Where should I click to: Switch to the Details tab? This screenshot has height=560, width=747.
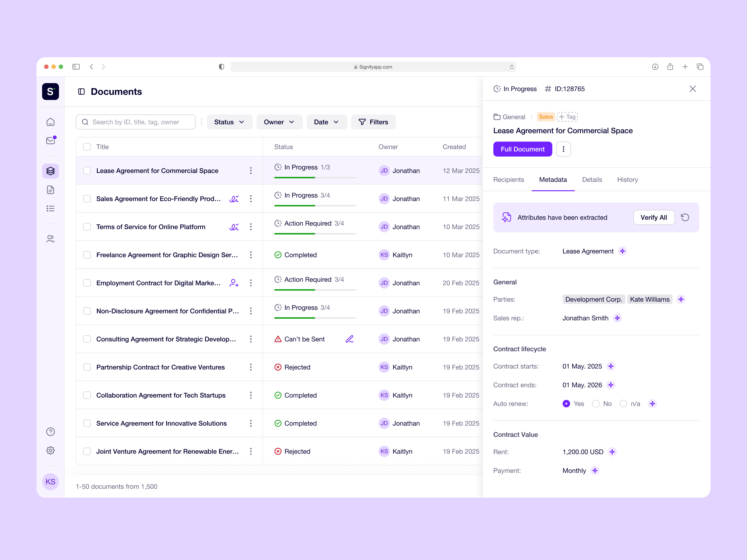click(x=592, y=180)
